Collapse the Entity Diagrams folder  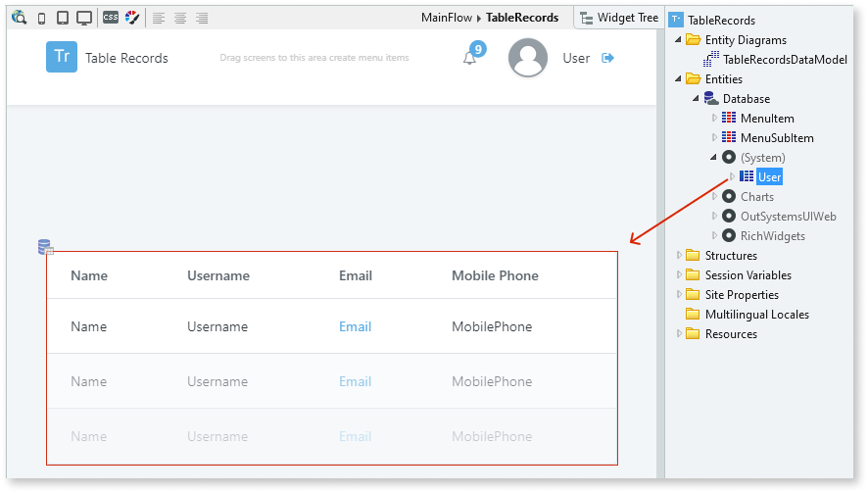pos(679,40)
